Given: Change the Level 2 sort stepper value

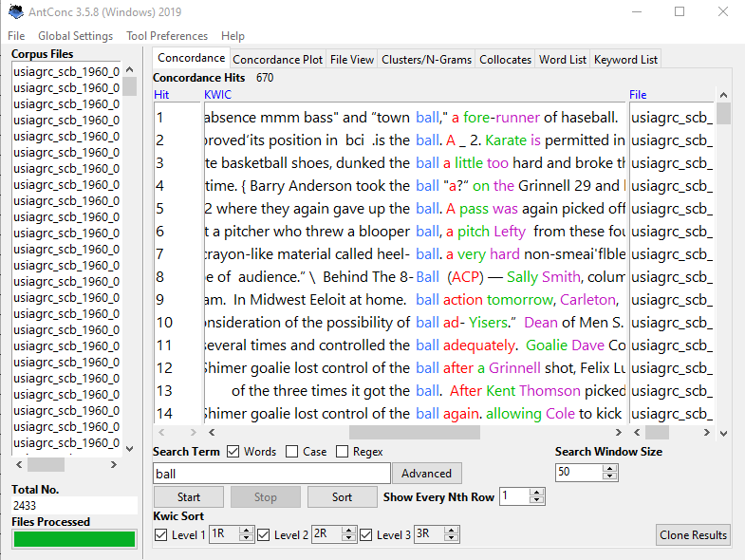Looking at the screenshot, I should click(x=349, y=535).
